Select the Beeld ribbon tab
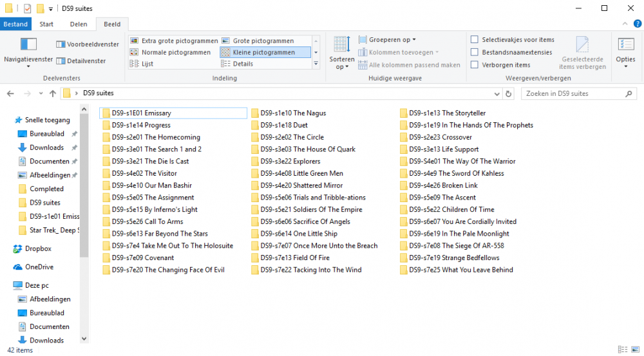Image resolution: width=644 pixels, height=356 pixels. pos(112,24)
